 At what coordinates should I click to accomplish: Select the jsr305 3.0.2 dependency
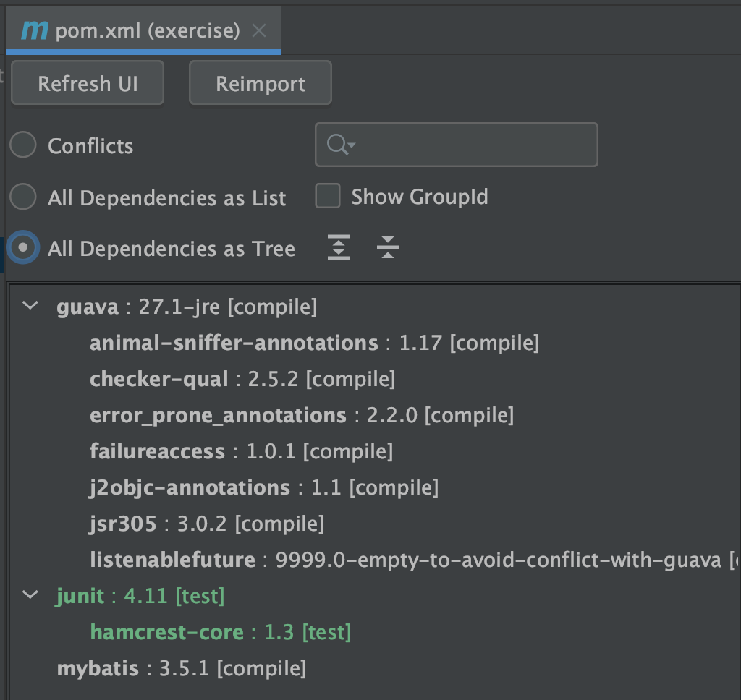point(206,524)
